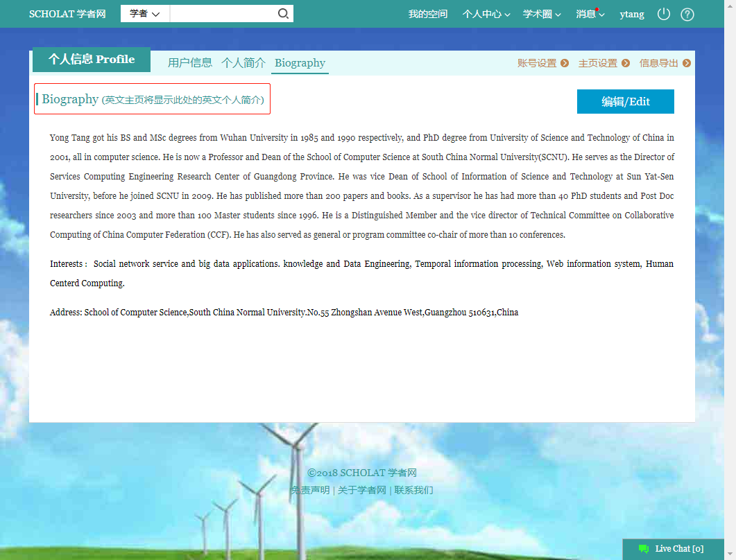Click arrow icon beside 信息导出

click(x=687, y=63)
